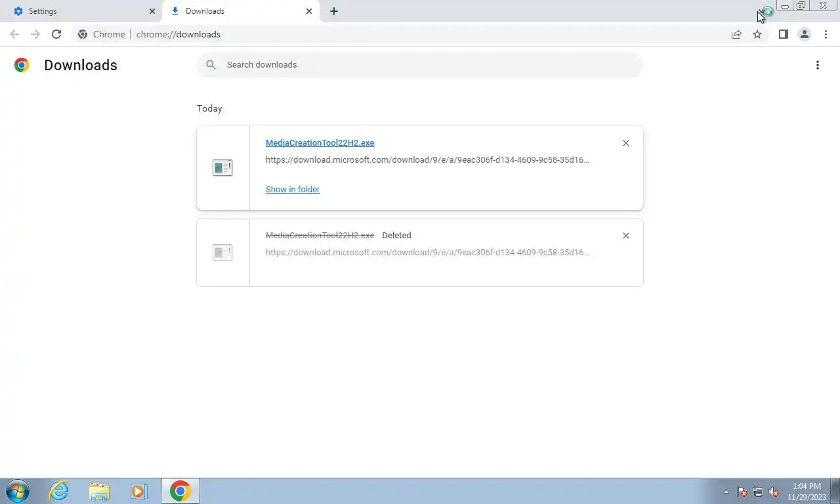Viewport: 840px width, 504px height.
Task: Close the Settings tab
Action: click(x=152, y=11)
